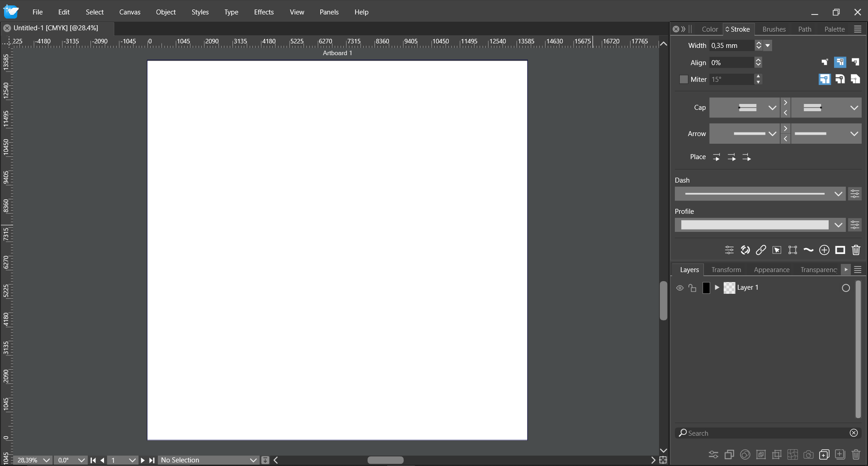
Task: Switch to the Brushes tab
Action: click(773, 29)
